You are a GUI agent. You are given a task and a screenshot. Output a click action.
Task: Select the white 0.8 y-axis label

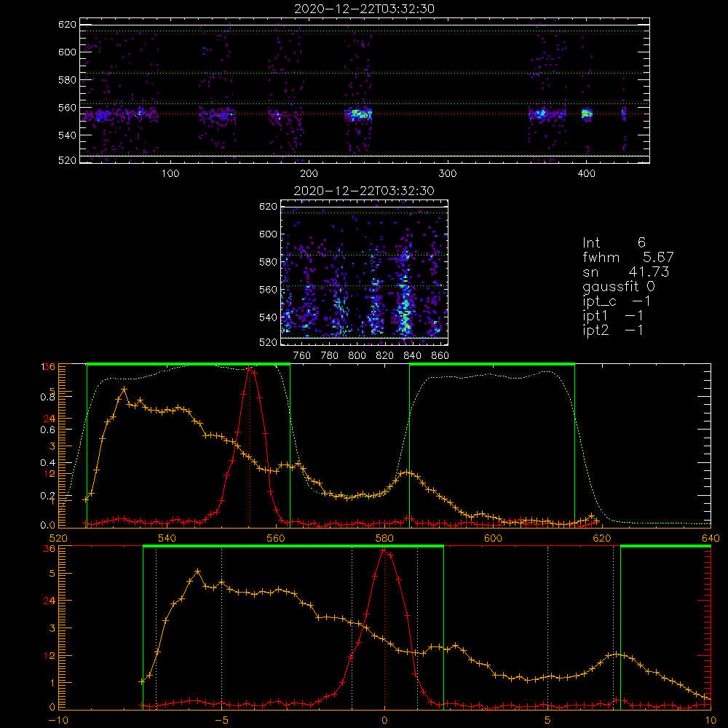pos(48,397)
